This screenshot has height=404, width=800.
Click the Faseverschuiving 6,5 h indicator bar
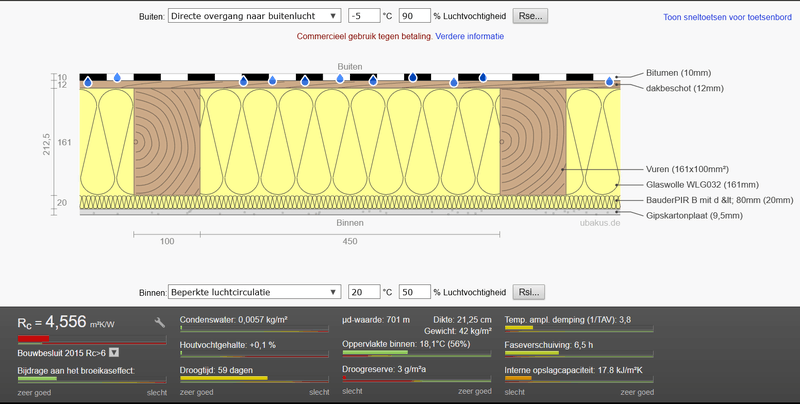[x=581, y=355]
